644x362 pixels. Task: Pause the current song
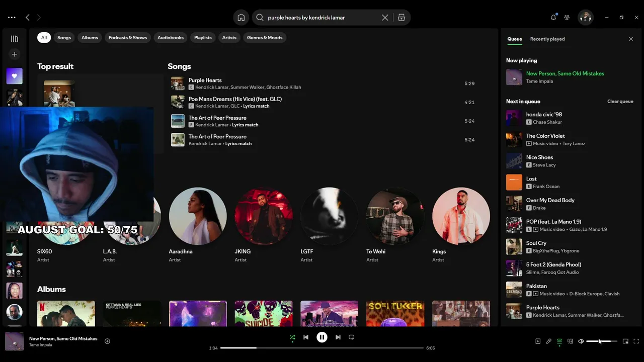click(322, 337)
